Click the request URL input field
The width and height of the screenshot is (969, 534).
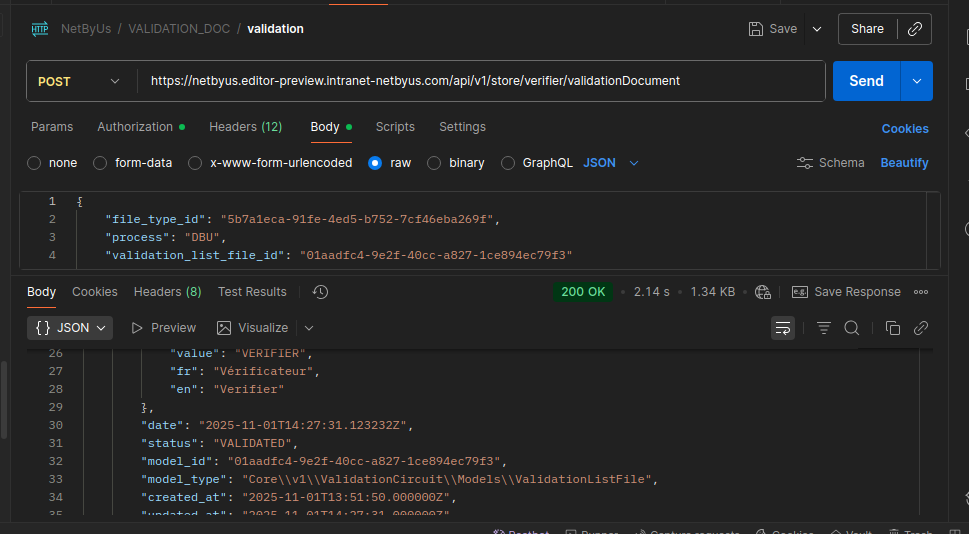pos(482,81)
